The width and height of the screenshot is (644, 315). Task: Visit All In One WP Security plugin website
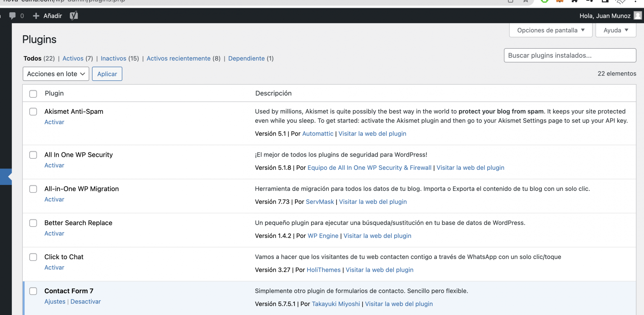(470, 168)
